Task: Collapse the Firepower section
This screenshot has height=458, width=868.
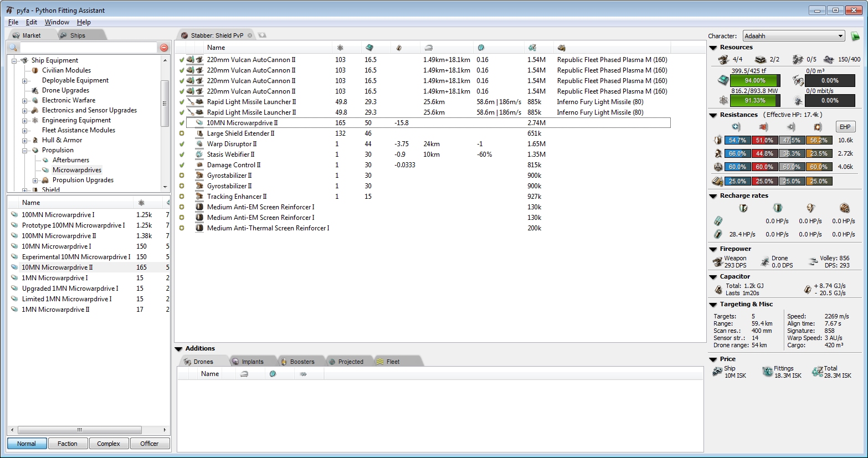Action: (x=713, y=249)
